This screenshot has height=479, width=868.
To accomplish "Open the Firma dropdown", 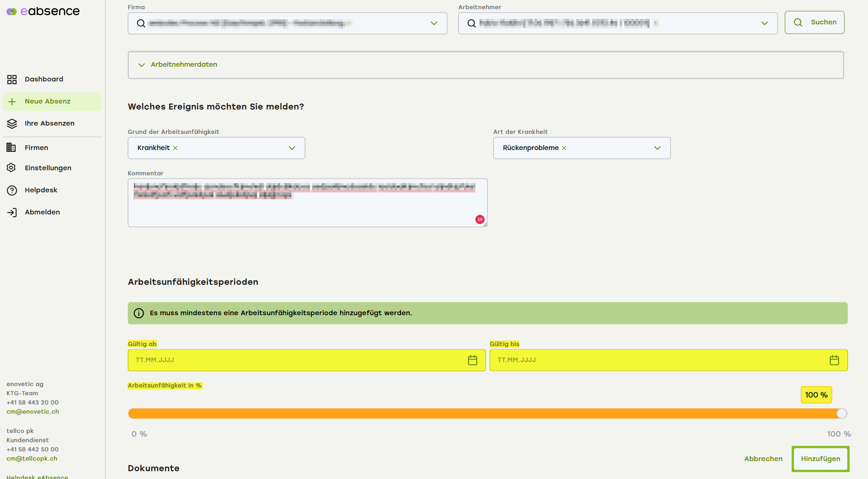I will tap(434, 23).
